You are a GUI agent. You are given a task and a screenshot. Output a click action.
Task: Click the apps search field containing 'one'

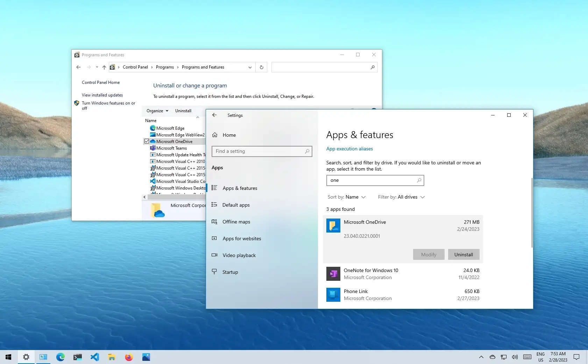coord(375,180)
